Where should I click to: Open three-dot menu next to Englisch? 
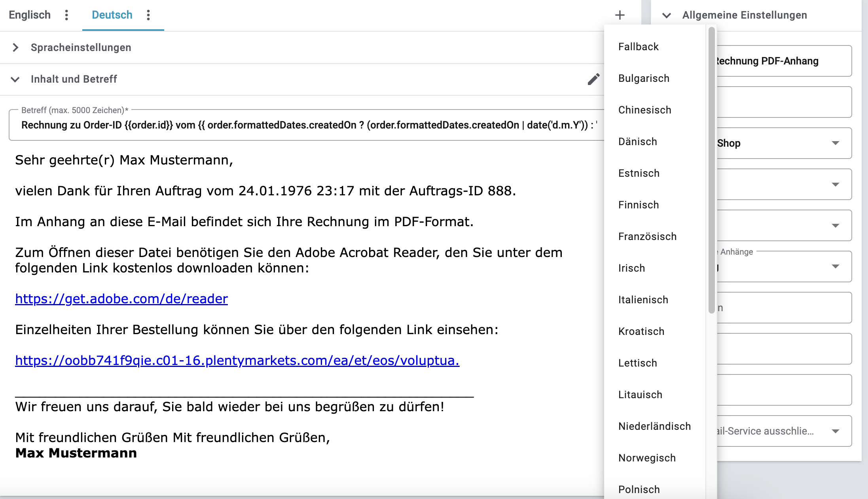click(66, 15)
